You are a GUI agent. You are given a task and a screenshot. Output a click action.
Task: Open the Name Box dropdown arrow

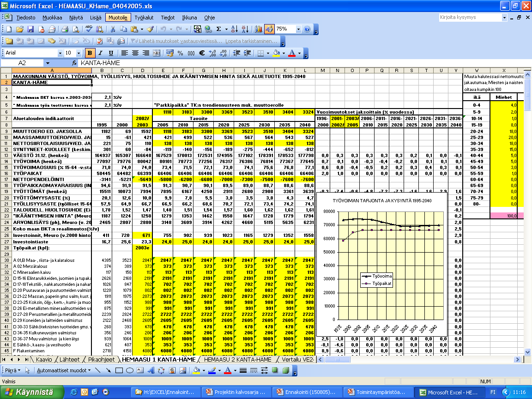pos(48,63)
